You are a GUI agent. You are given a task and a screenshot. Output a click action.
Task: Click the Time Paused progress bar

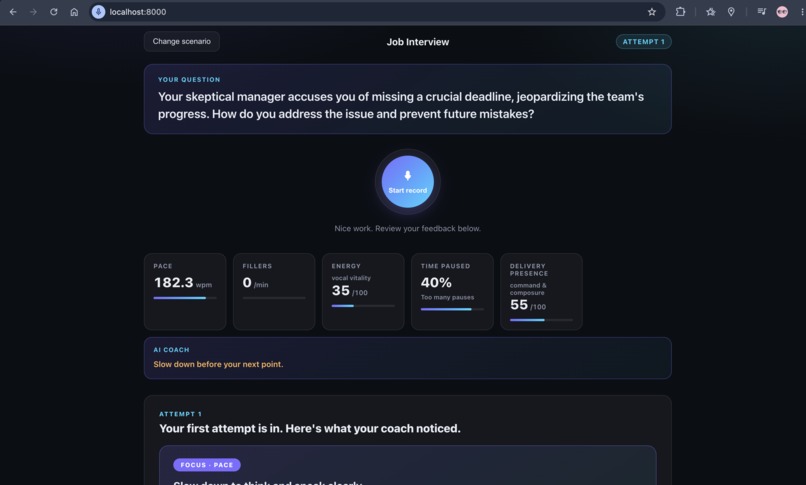point(452,309)
